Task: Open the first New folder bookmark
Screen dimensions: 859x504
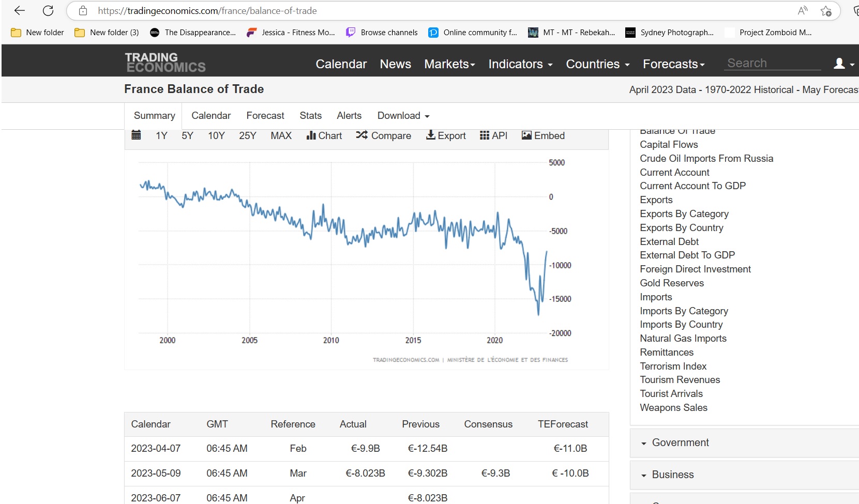Action: click(x=38, y=32)
